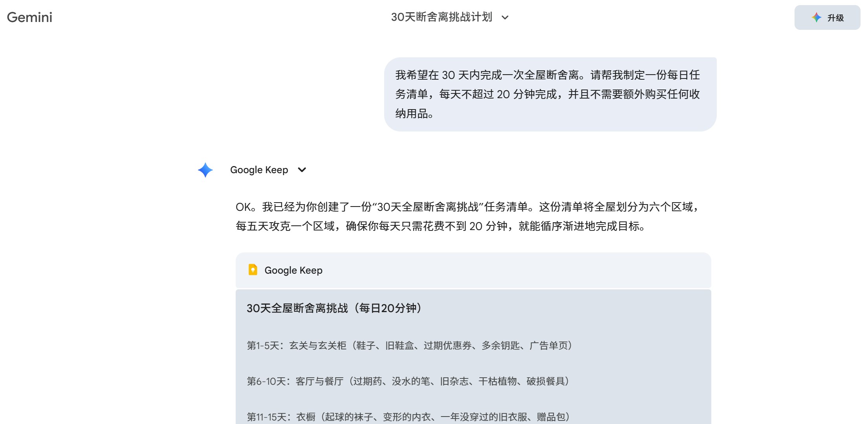868x424 pixels.
Task: Expand the Google Keep extension dropdown
Action: click(x=302, y=170)
